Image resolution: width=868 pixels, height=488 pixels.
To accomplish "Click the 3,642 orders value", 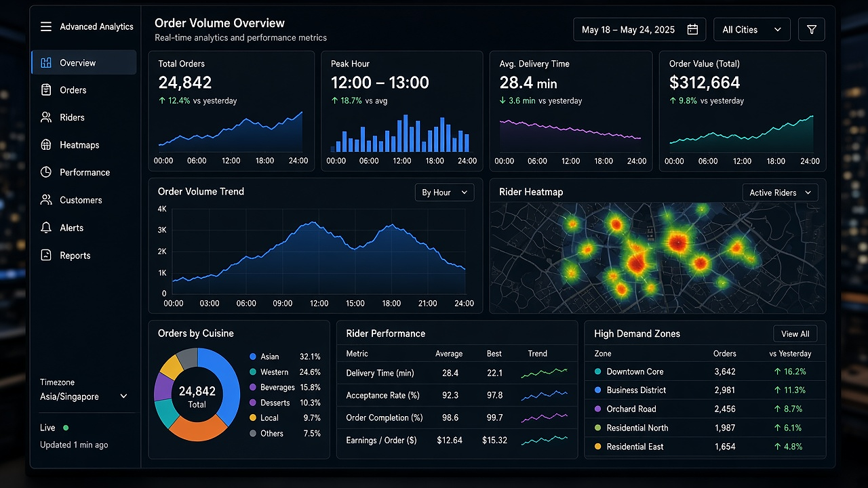I will coord(725,371).
